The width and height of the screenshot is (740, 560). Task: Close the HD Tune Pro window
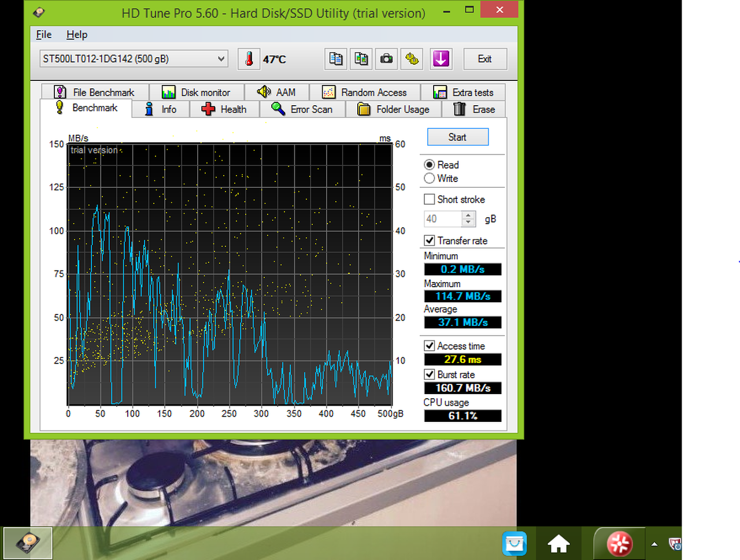pos(499,9)
